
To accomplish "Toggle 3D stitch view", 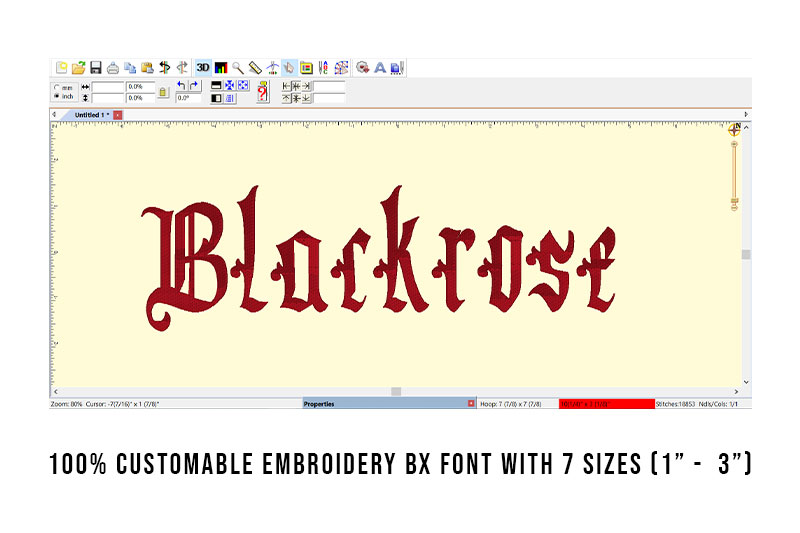I will (203, 67).
